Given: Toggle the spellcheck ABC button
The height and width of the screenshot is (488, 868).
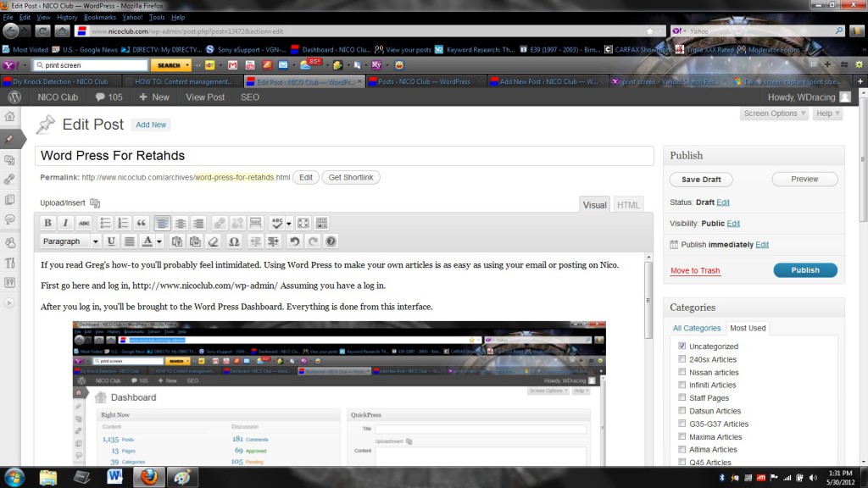Looking at the screenshot, I should click(x=277, y=223).
